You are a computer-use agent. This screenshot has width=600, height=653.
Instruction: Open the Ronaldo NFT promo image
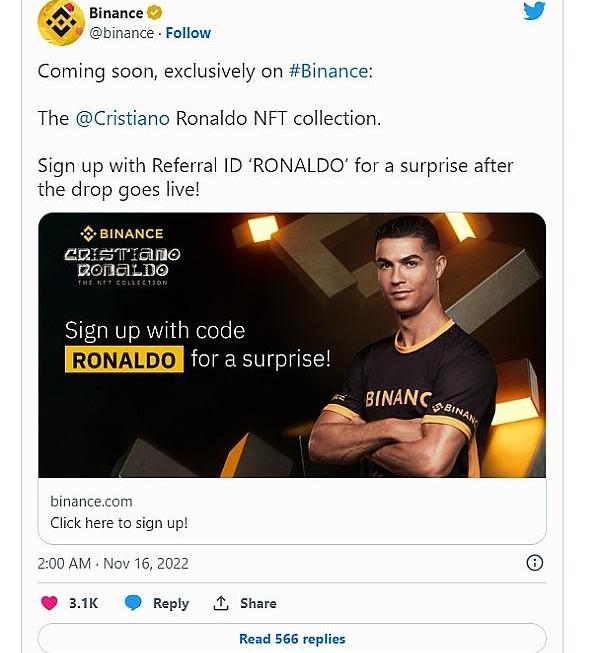coord(292,345)
